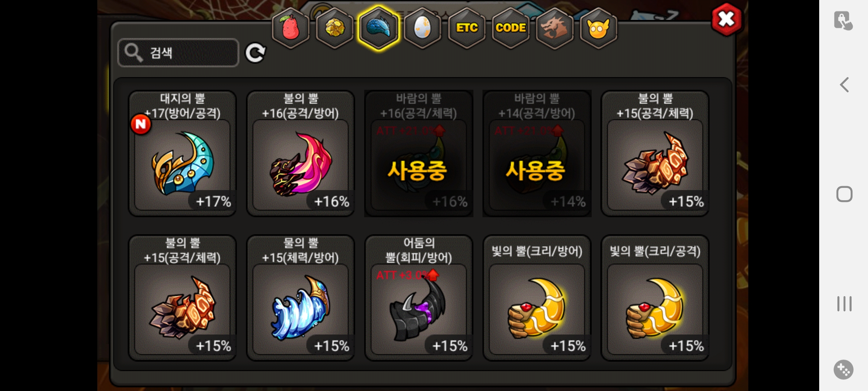Select the 물의 뿔 +15% water horn
The height and width of the screenshot is (391, 868).
[x=301, y=298]
